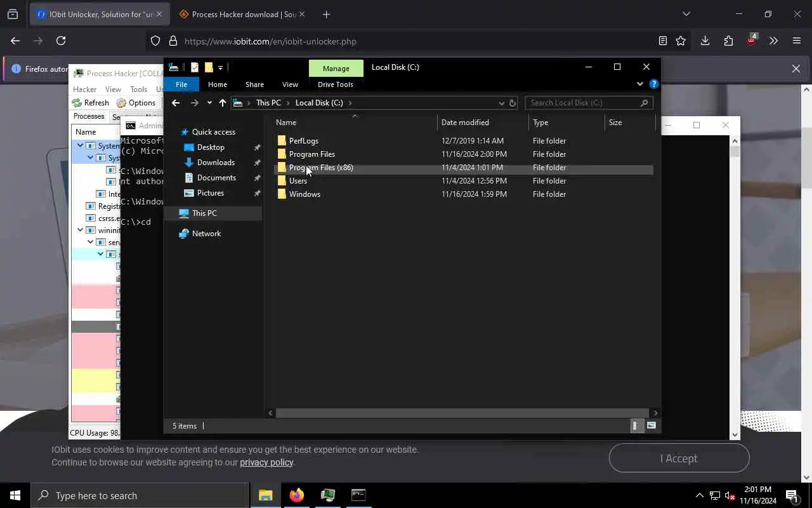Reload the page in Firefox
Image resolution: width=812 pixels, height=508 pixels.
[61, 41]
